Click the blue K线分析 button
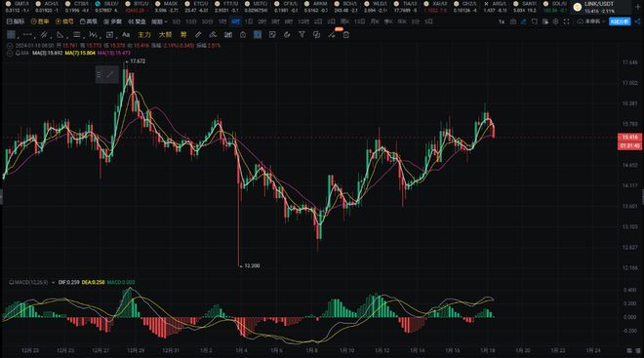This screenshot has height=358, width=644. point(620,21)
